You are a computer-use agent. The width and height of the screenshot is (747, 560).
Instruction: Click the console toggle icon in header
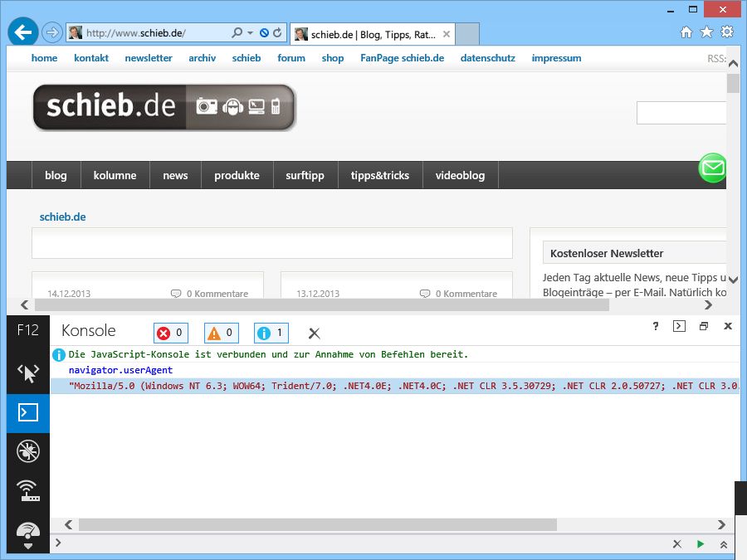679,326
